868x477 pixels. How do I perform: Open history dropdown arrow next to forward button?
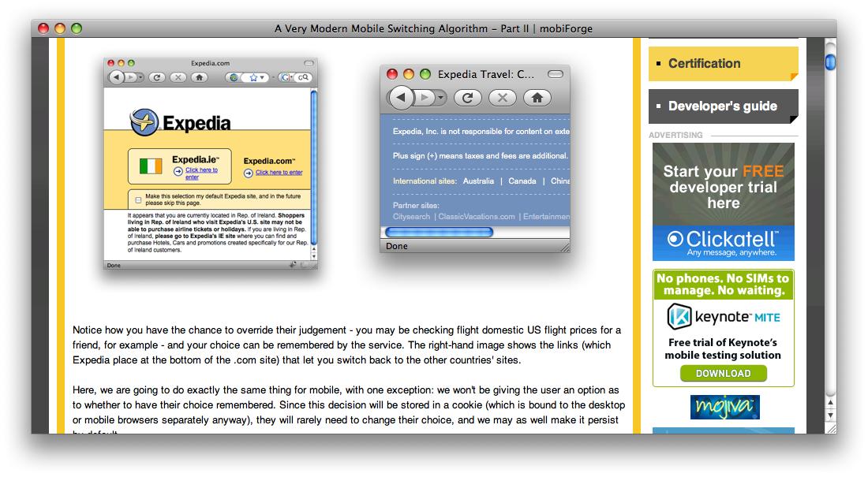click(440, 98)
